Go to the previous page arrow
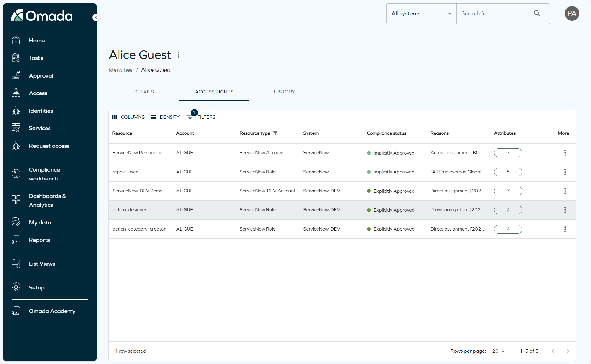Screen dimensions: 591x364 (x=553, y=351)
